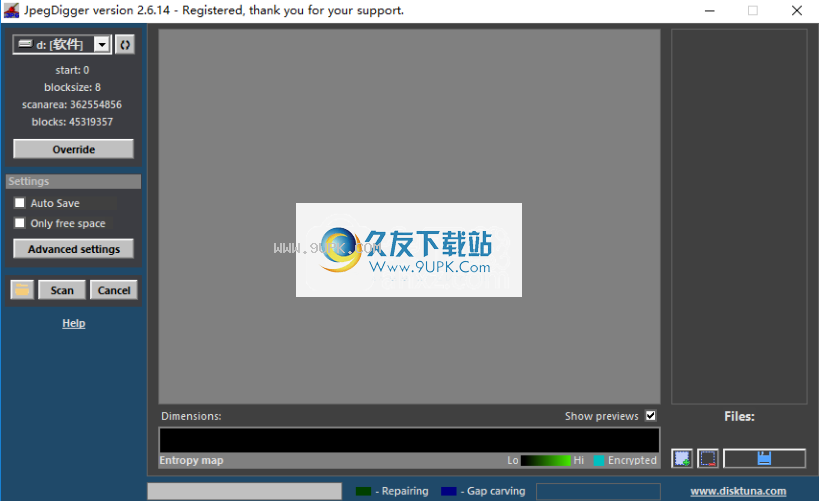Click the preview image in the center
Screen dimensions: 819x501
409,250
